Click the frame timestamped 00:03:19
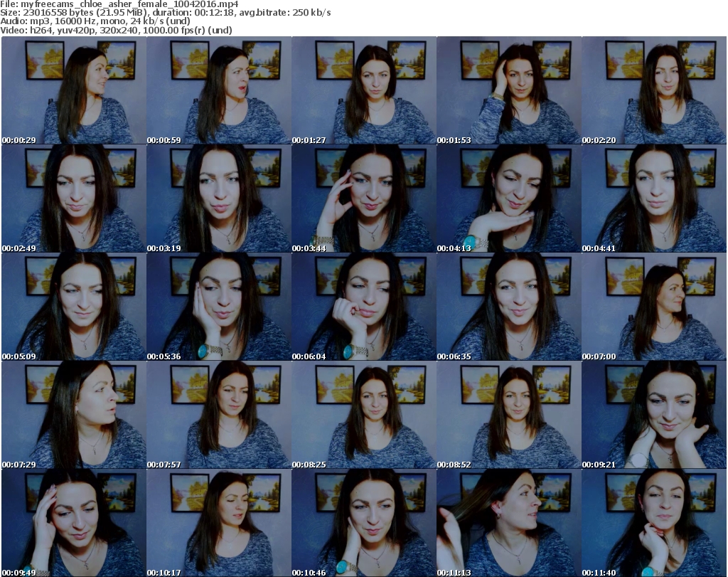728x577 pixels. pyautogui.click(x=218, y=199)
